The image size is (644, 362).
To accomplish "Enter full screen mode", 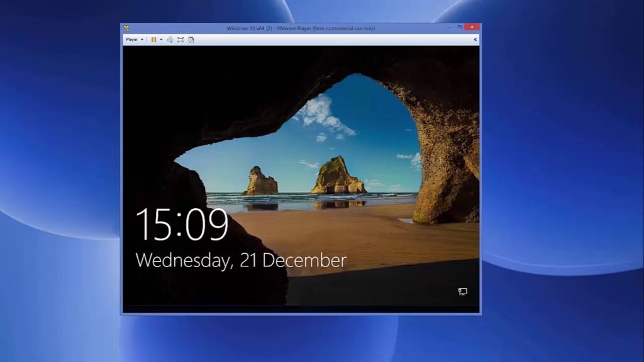I will tap(180, 40).
